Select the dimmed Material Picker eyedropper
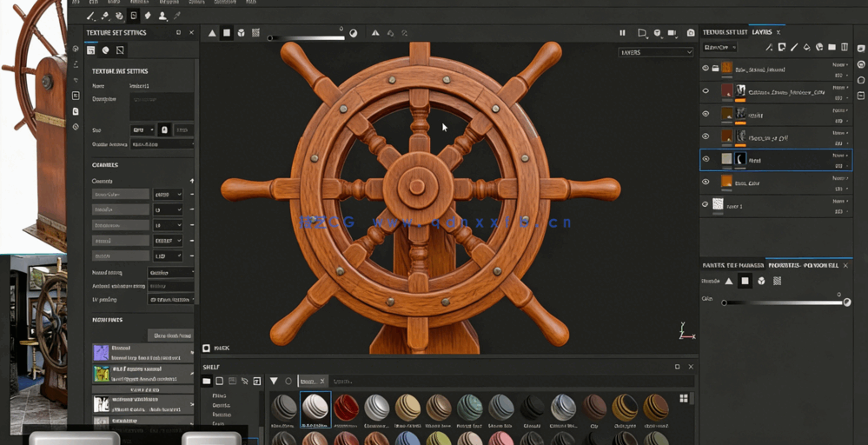Viewport: 868px width, 445px height. tap(176, 16)
